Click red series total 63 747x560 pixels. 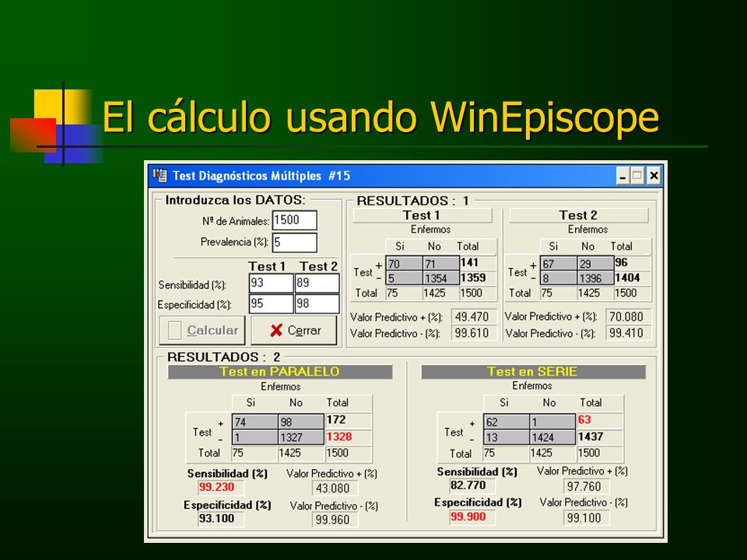(x=584, y=419)
